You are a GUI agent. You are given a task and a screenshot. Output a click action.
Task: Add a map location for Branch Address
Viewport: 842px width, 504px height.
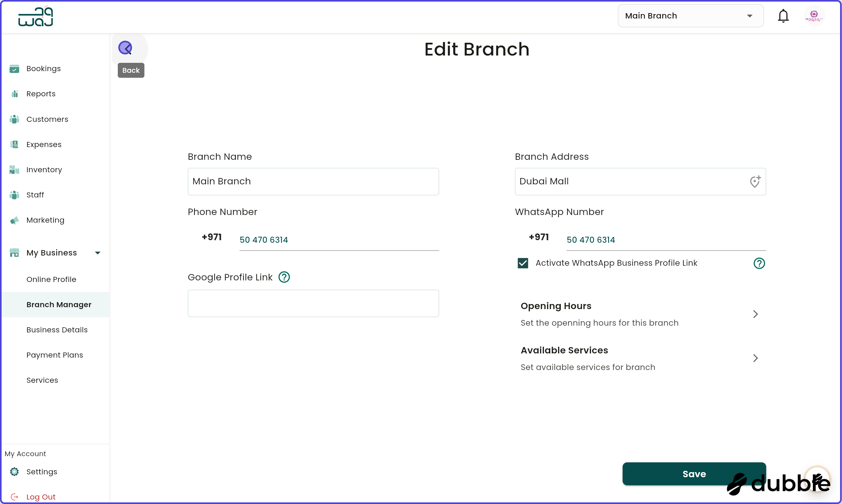click(x=755, y=182)
